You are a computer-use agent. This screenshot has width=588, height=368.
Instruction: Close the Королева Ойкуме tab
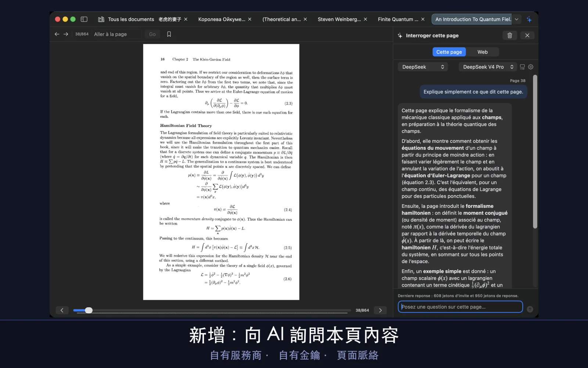[250, 19]
